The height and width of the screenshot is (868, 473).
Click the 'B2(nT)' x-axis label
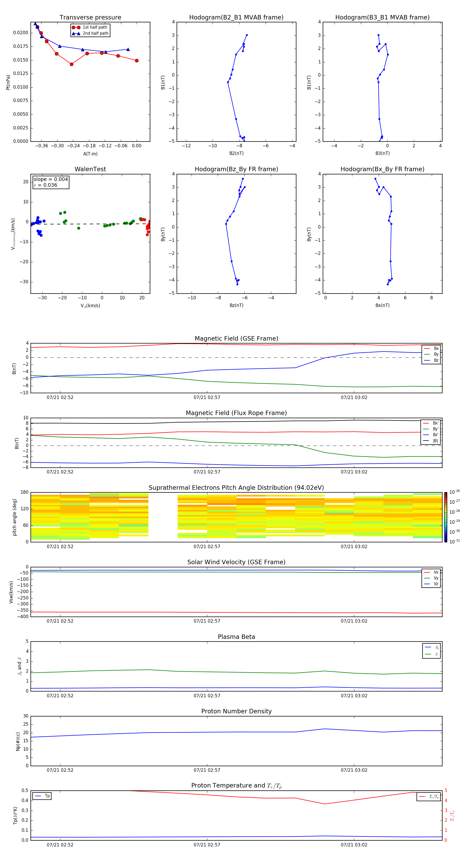tap(236, 153)
